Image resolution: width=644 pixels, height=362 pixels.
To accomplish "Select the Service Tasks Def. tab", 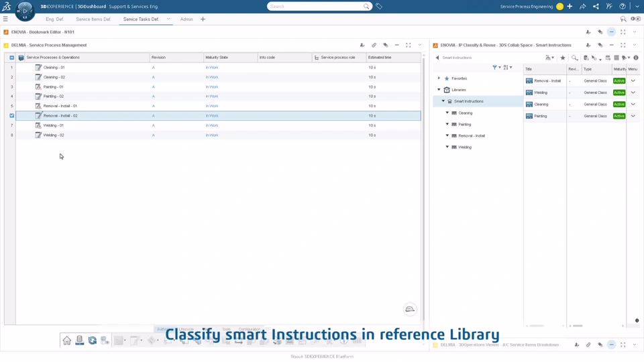I will pos(141,19).
